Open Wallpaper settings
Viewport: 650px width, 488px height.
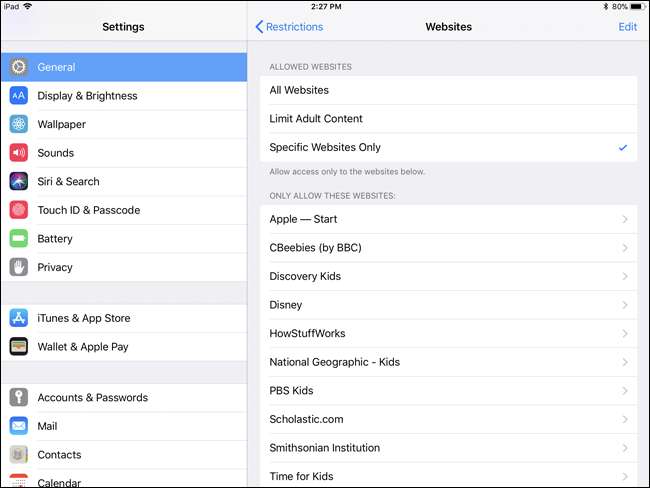124,124
